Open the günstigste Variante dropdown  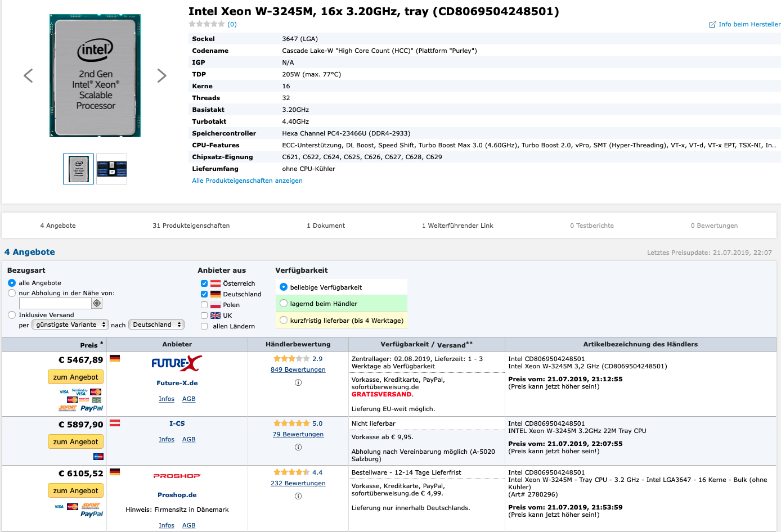pos(70,324)
